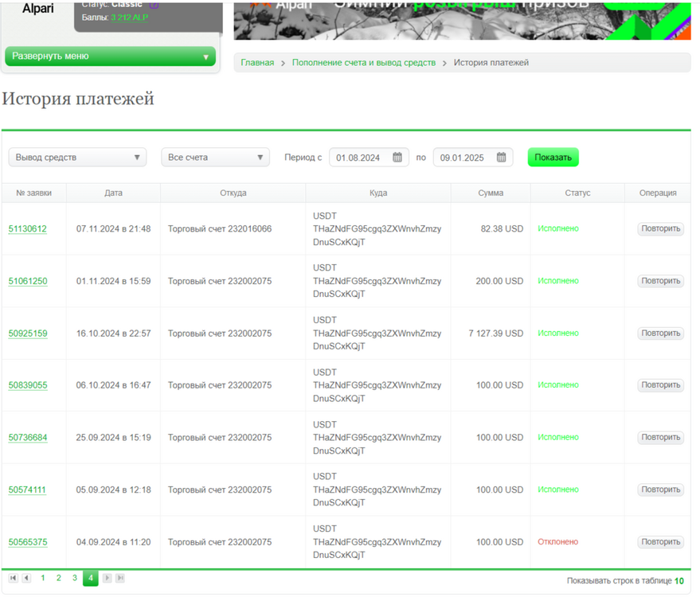Open the Вывод средств type dropdown
Viewport: 700px width, 597px height.
click(78, 158)
